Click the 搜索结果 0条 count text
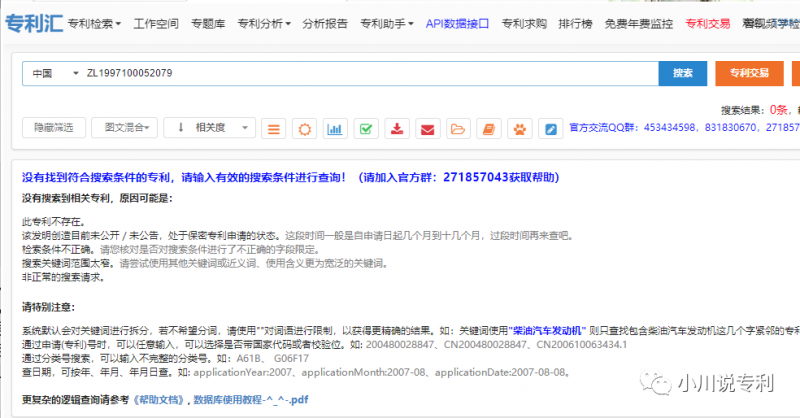 pos(758,110)
